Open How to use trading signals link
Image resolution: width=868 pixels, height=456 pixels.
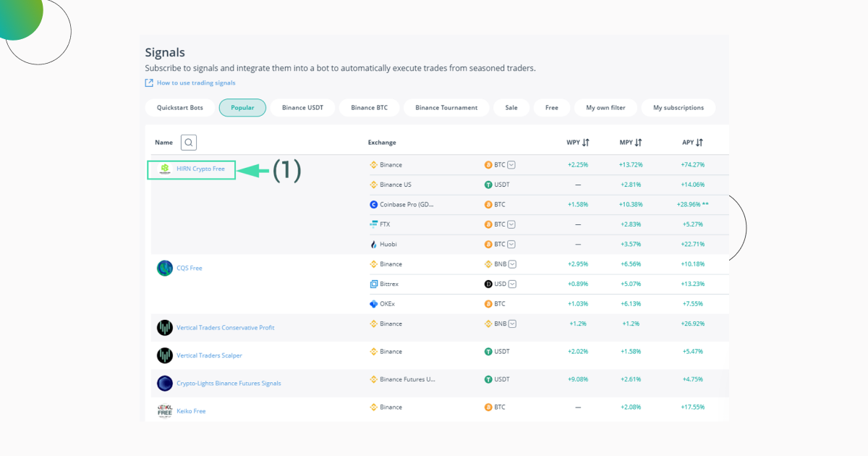point(196,83)
